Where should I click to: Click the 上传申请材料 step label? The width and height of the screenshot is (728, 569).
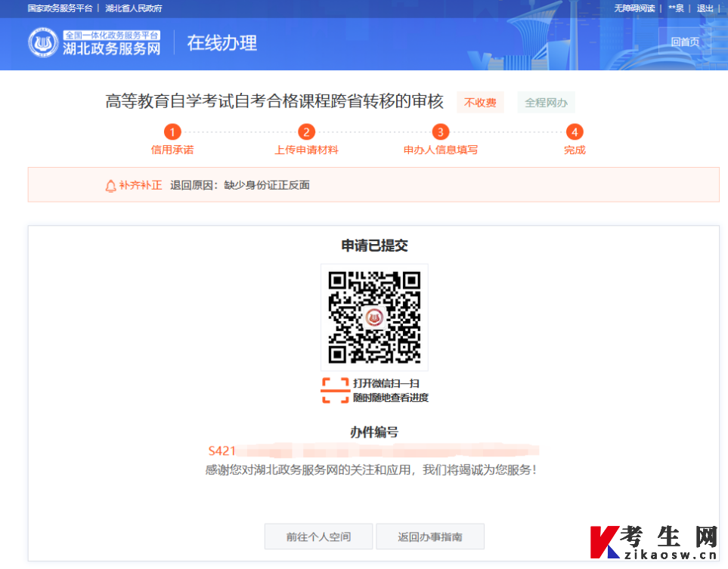click(x=306, y=150)
